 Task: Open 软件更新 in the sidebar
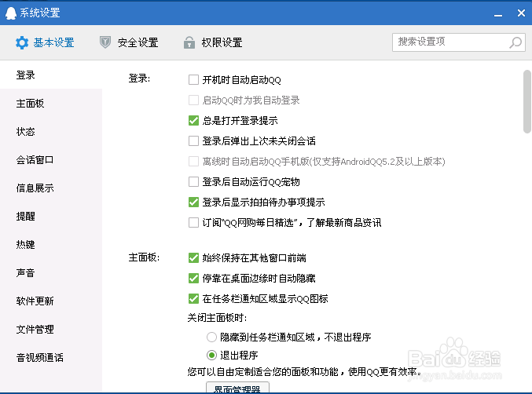pos(51,301)
